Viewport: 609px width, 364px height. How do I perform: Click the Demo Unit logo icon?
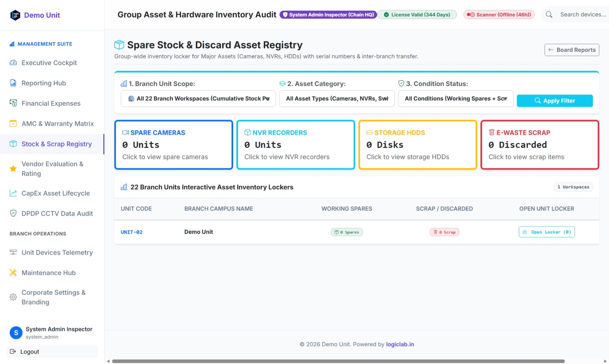coord(15,15)
